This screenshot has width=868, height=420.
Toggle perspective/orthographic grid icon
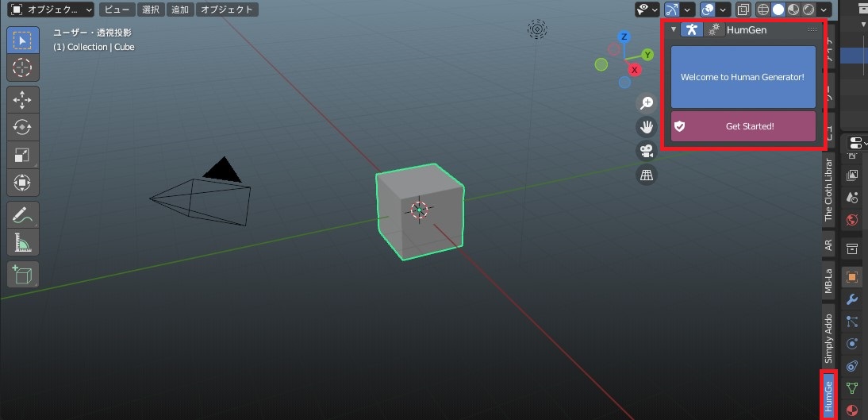(647, 175)
